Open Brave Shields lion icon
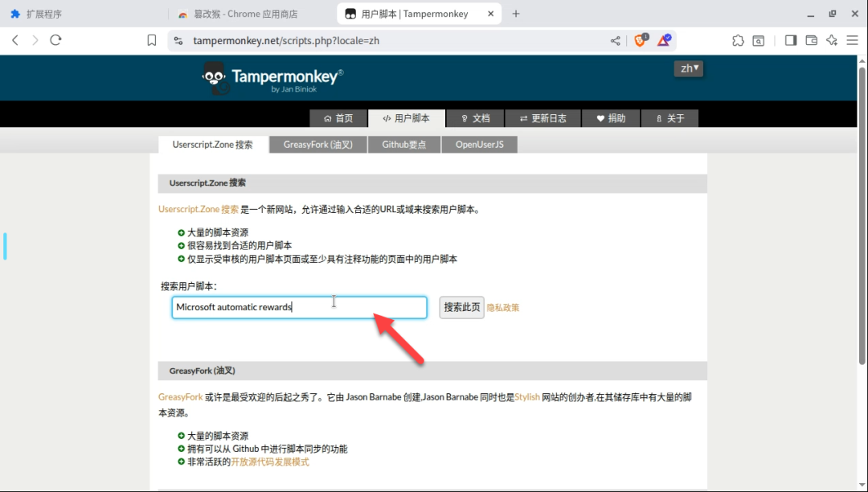This screenshot has height=492, width=868. pos(641,40)
